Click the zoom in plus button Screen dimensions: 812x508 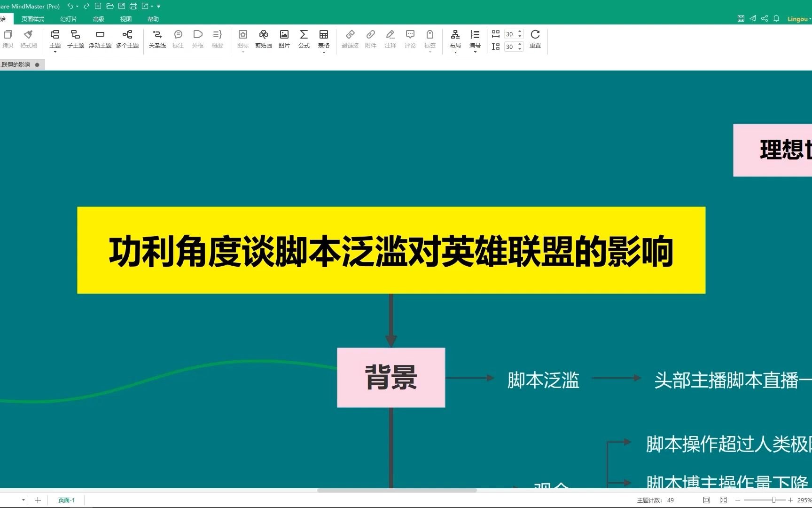coord(790,500)
